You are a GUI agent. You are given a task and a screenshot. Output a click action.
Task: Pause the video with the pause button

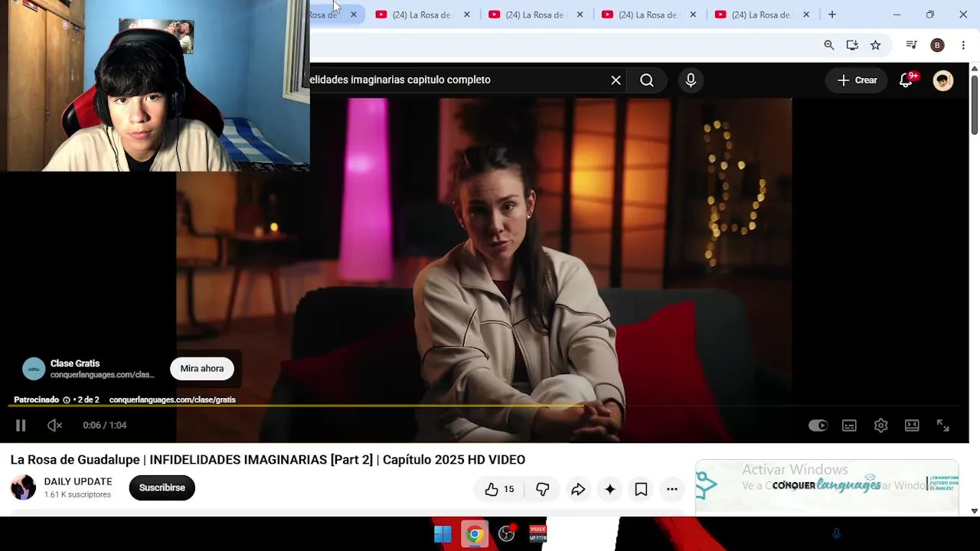tap(21, 425)
